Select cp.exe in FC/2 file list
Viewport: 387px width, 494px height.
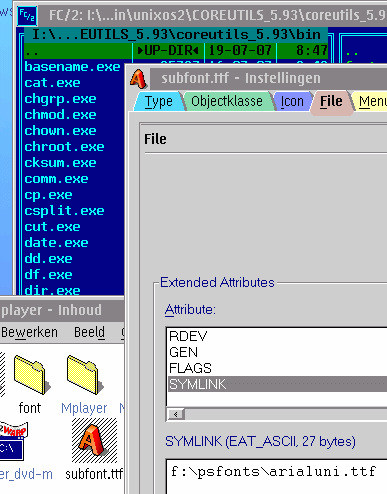coord(48,195)
